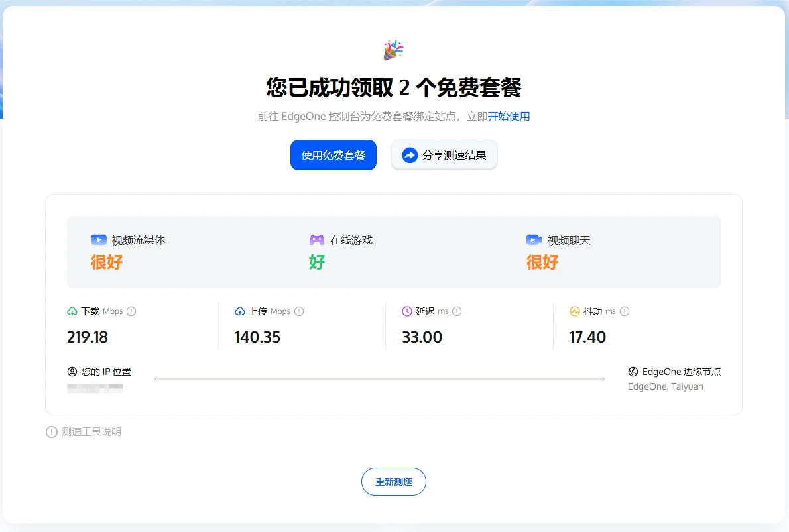789x532 pixels.
Task: Open the 开始使用 link
Action: 509,117
